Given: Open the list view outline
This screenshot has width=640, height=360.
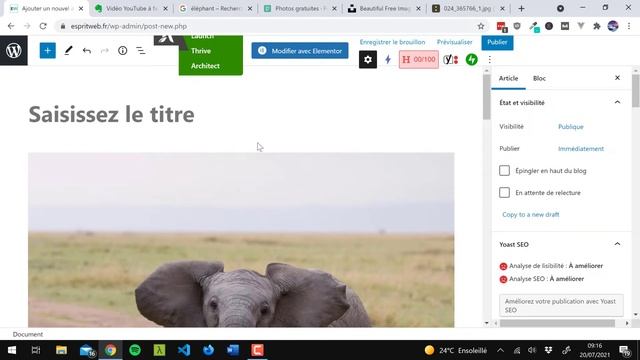Looking at the screenshot, I should click(x=141, y=51).
